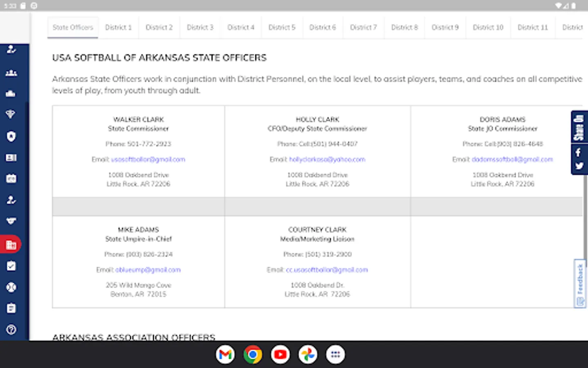Screen dimensions: 588x368
Task: Click Walker Clark's phone 501-772-2923
Action: tap(149, 144)
